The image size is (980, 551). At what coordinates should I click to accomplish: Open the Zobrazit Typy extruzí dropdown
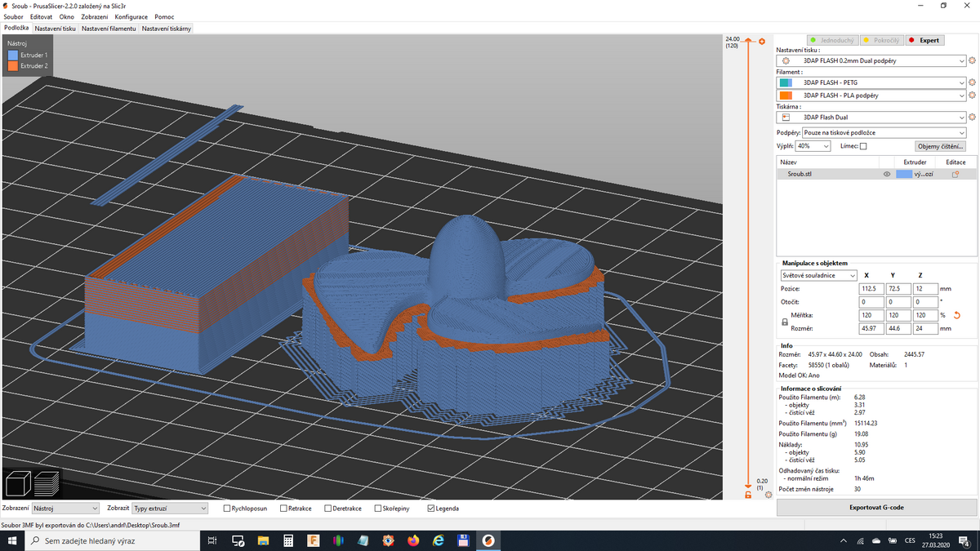click(169, 509)
